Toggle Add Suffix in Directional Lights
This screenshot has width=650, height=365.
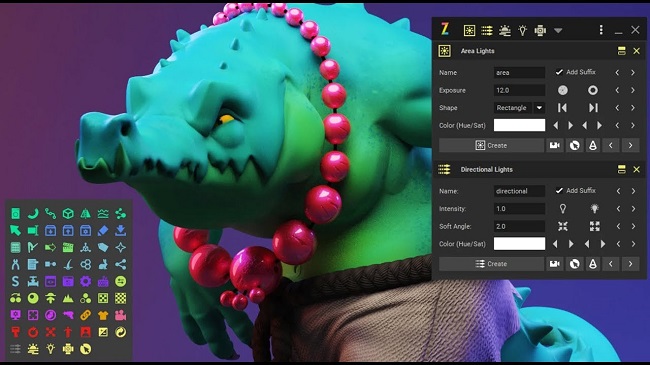click(575, 191)
